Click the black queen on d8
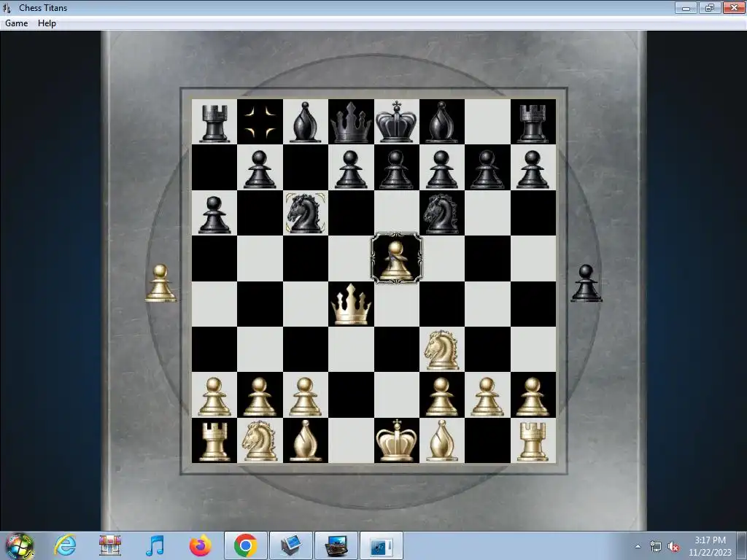 pyautogui.click(x=351, y=122)
